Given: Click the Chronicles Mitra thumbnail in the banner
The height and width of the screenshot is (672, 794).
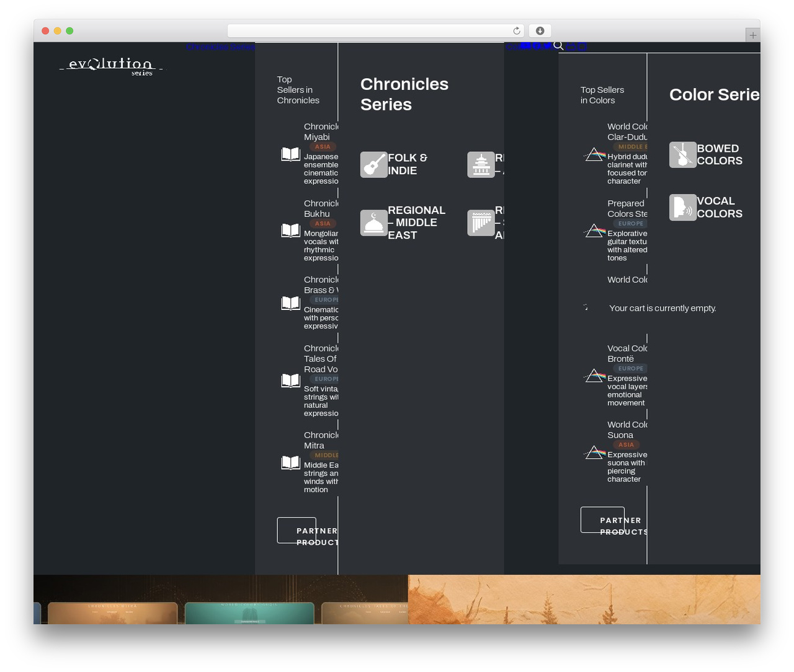Looking at the screenshot, I should [112, 613].
